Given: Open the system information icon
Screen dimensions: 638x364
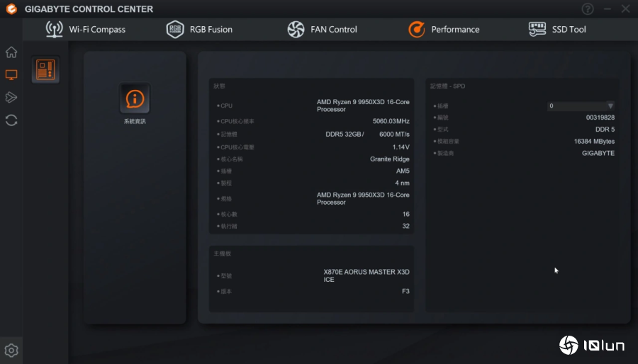Looking at the screenshot, I should click(135, 98).
